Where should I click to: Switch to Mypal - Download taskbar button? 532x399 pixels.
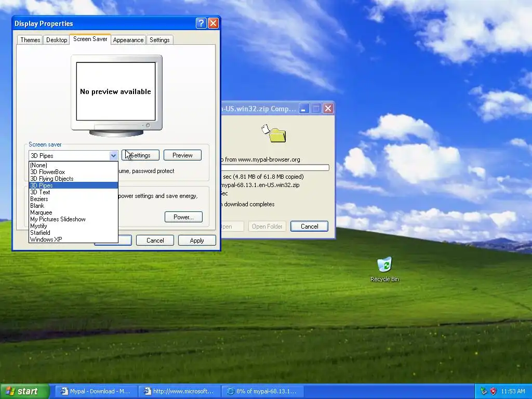(96, 391)
